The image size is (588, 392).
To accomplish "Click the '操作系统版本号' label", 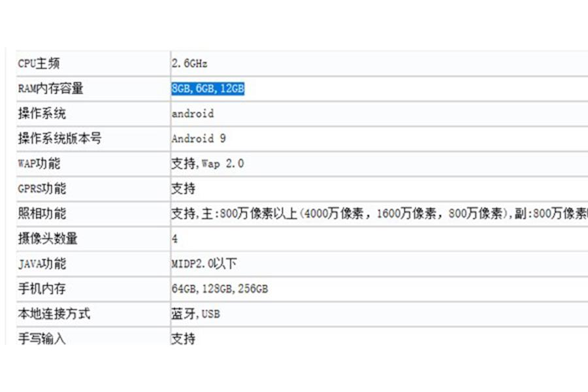I will [59, 139].
